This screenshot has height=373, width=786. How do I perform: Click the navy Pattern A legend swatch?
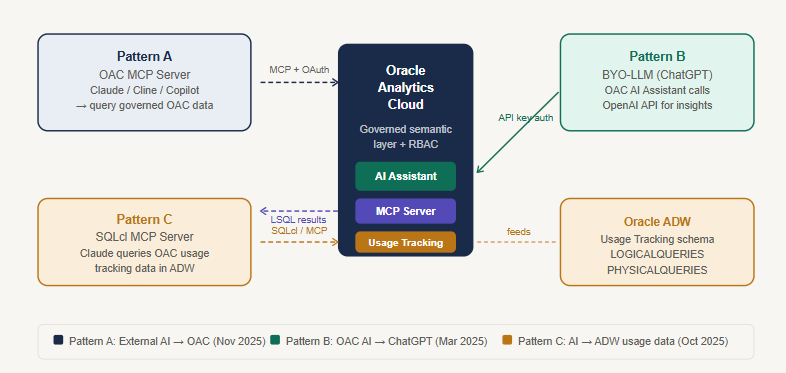[59, 340]
